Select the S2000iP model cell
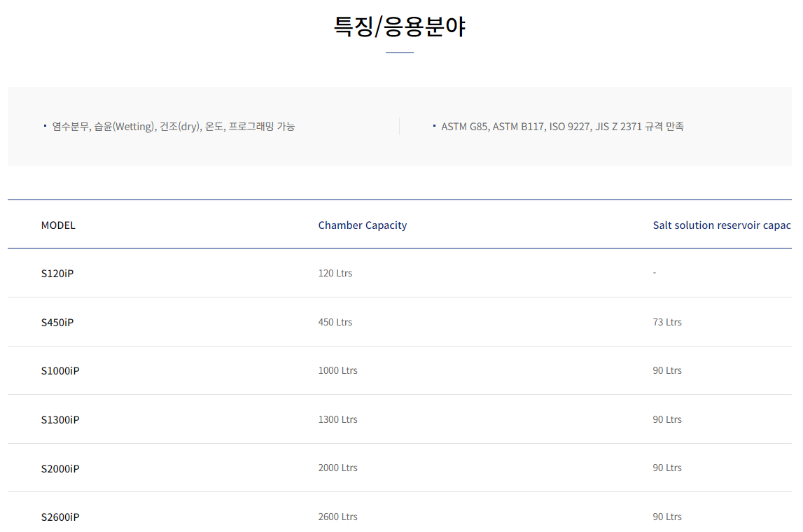 click(60, 468)
